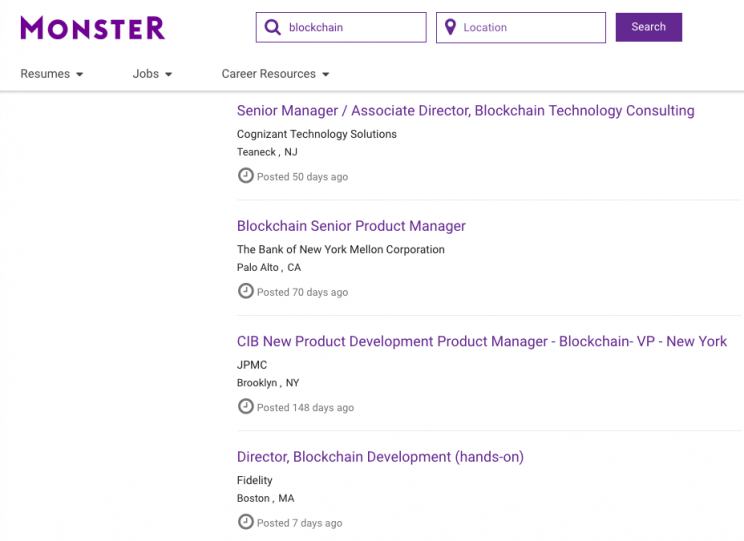Screen dimensions: 744x541
Task: Click clock icon beside Posted 50 days ago
Action: click(x=245, y=176)
